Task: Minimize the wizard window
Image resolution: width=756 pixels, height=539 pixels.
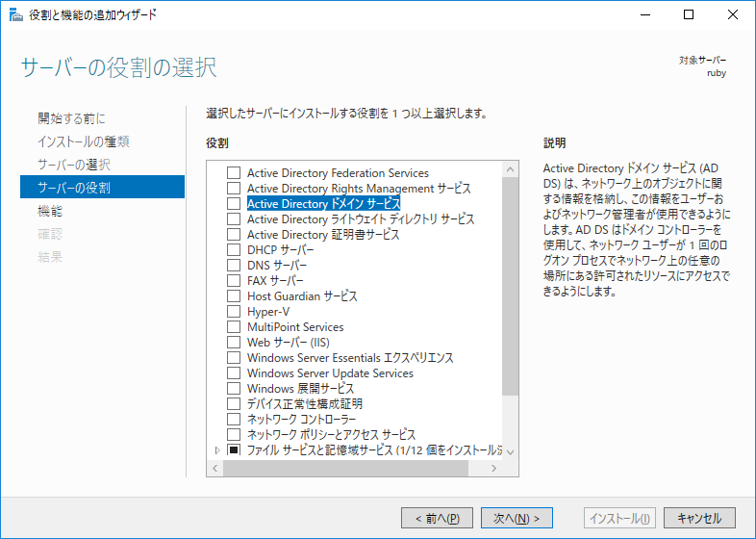Action: click(x=645, y=15)
